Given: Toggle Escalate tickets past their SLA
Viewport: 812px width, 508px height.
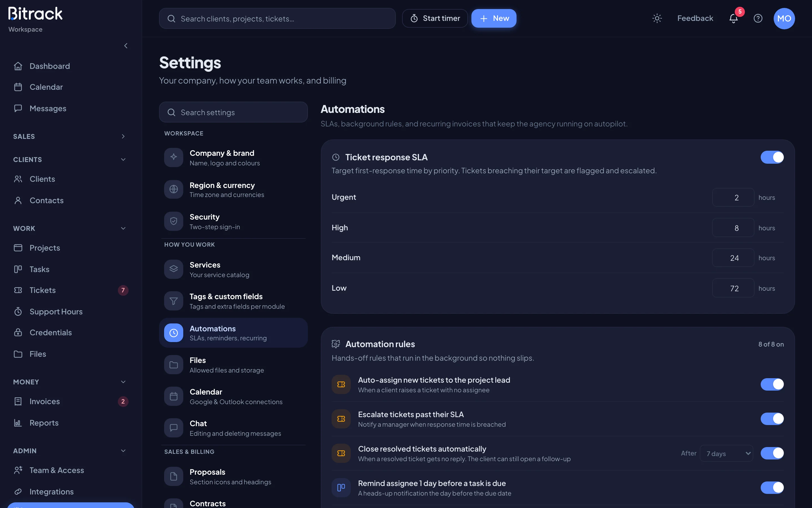Looking at the screenshot, I should (x=772, y=419).
